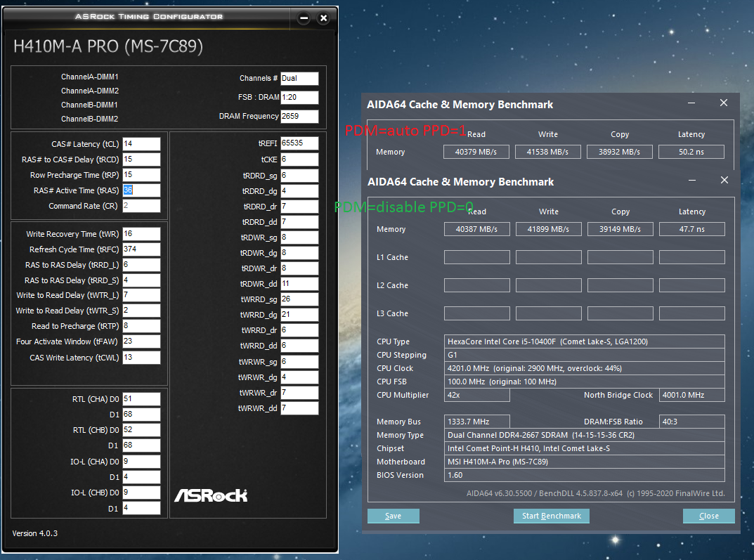Viewport: 754px width, 560px height.
Task: Click the Save button in AIDA64
Action: [394, 516]
